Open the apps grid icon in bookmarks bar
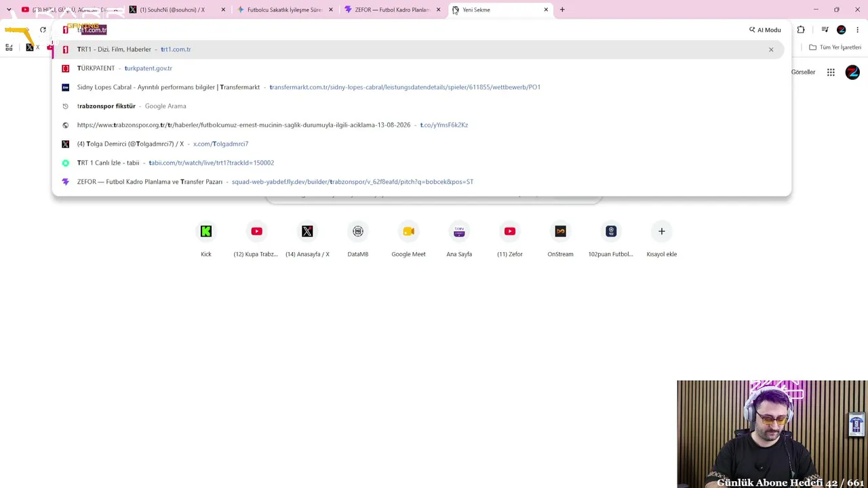Screen dimensions: 868x488 [x=9, y=47]
